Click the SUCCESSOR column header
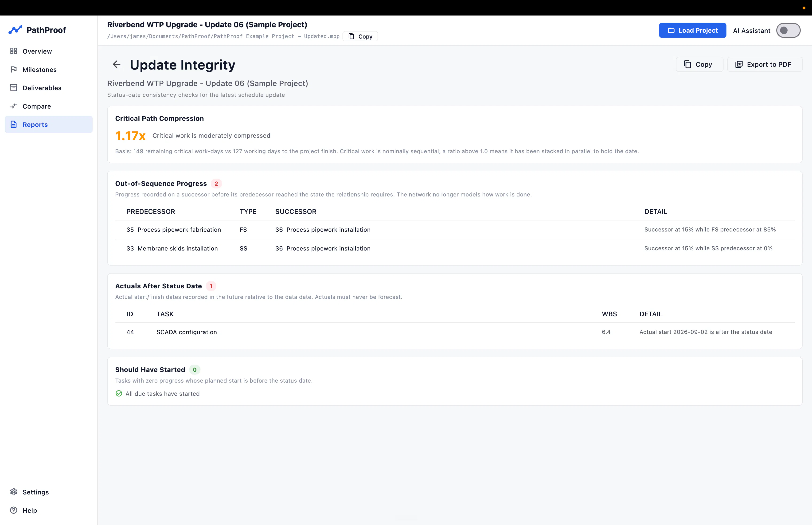 tap(295, 212)
